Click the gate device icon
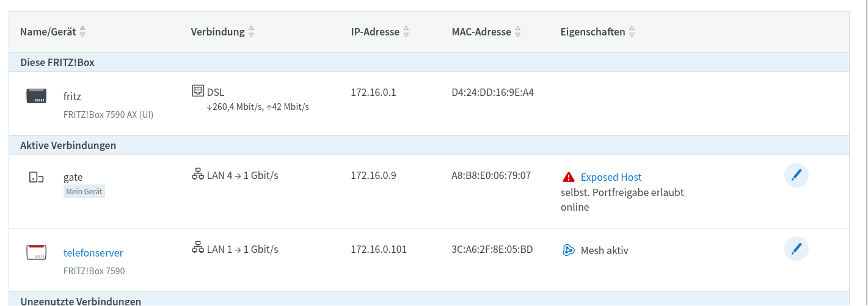Viewport: 868px width, 306px height. (x=37, y=178)
